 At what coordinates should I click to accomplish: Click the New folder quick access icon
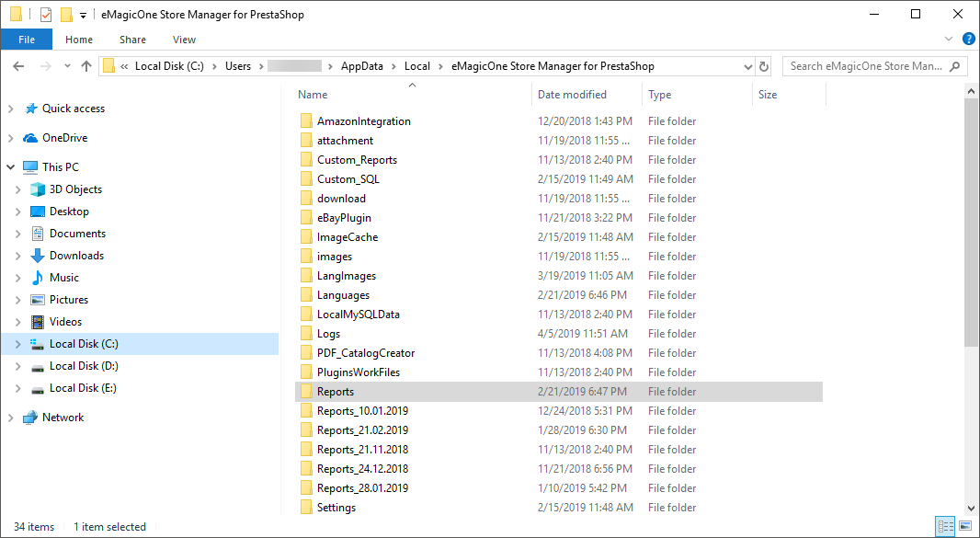[x=66, y=15]
